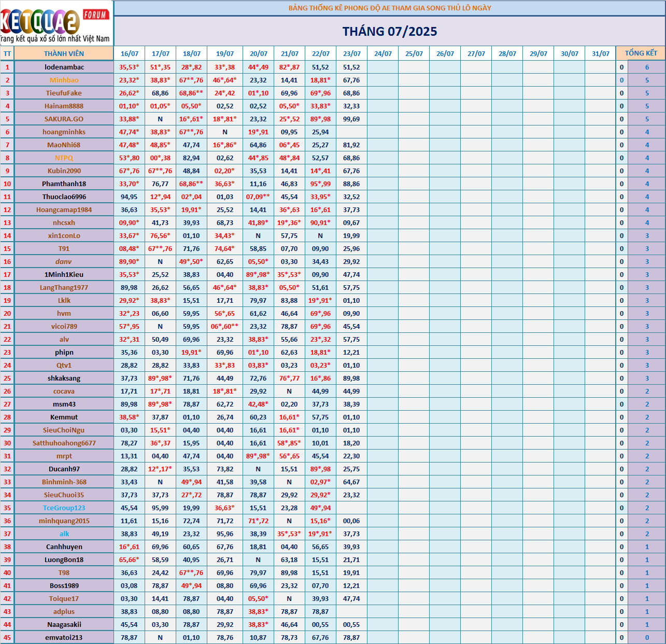666x644 pixels.
Task: Click member name alk
Action: click(64, 534)
